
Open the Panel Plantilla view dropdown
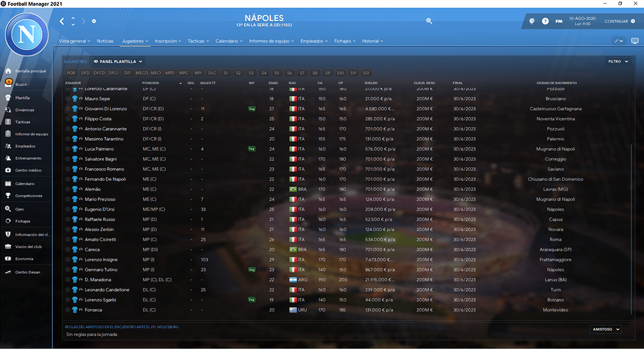(x=118, y=62)
